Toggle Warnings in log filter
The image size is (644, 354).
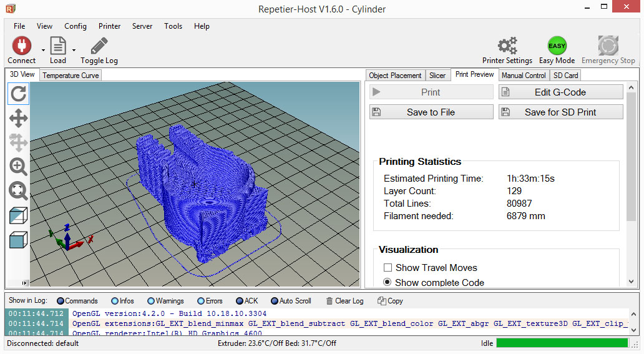(165, 301)
